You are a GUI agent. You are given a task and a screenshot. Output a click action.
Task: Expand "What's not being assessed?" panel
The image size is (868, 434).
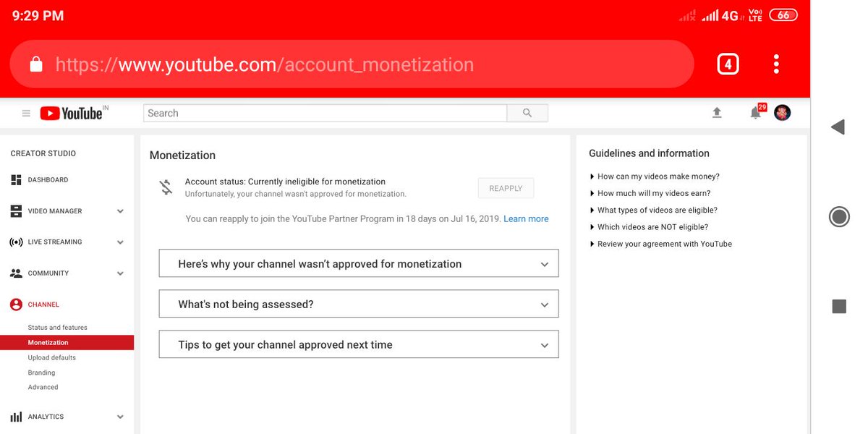[x=359, y=305]
